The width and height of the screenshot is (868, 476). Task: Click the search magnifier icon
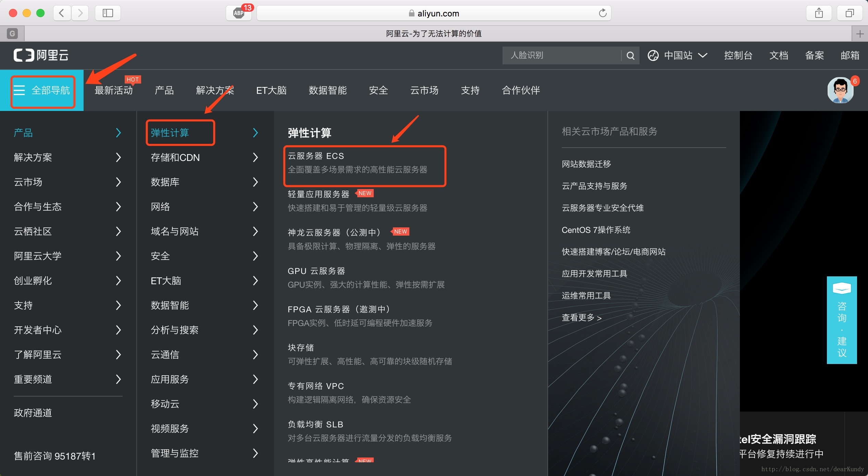click(630, 55)
